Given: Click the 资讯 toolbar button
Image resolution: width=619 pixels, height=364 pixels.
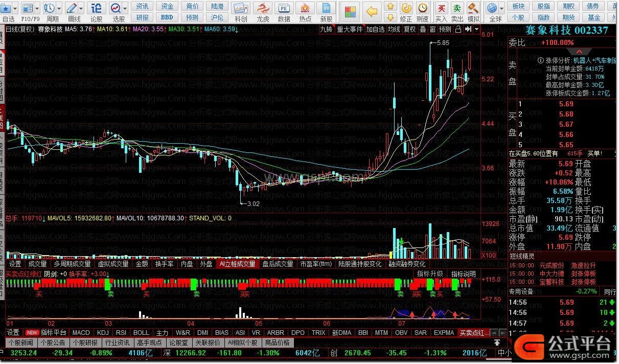Looking at the screenshot, I should coord(143,6).
